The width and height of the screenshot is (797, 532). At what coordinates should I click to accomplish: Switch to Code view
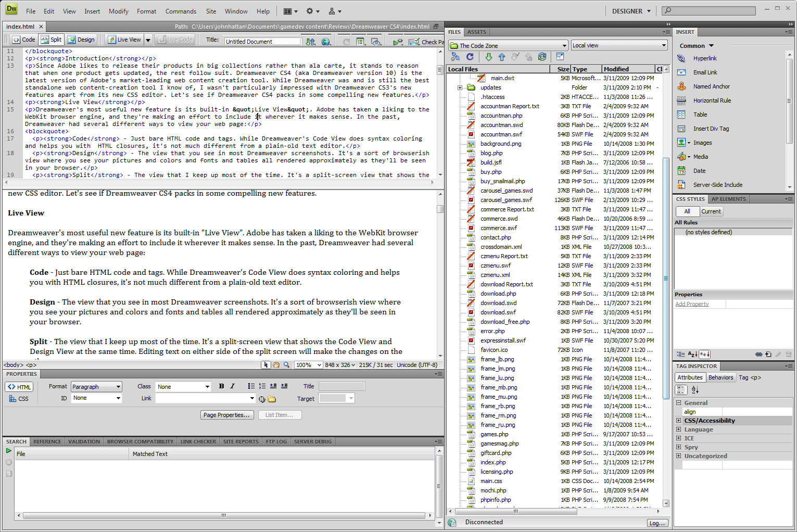(24, 40)
